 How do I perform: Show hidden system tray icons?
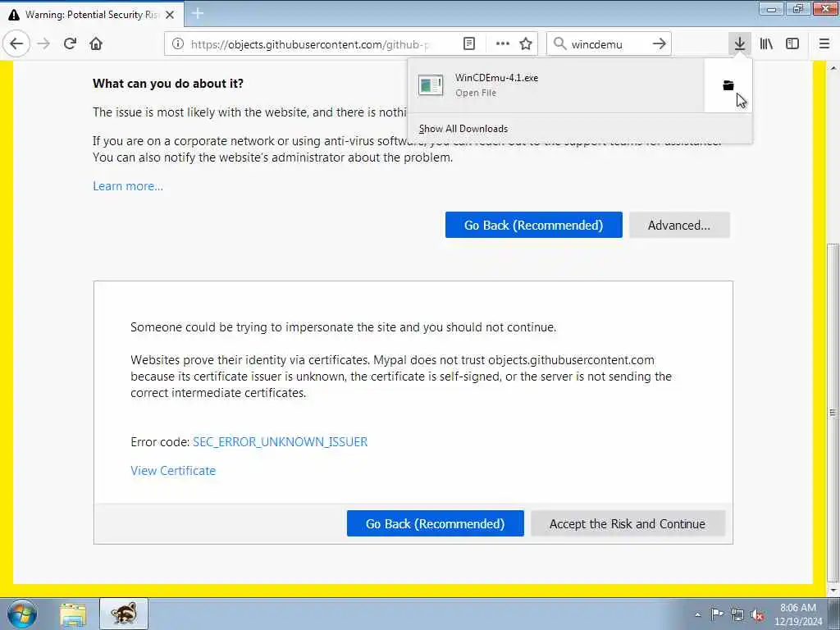click(x=697, y=614)
